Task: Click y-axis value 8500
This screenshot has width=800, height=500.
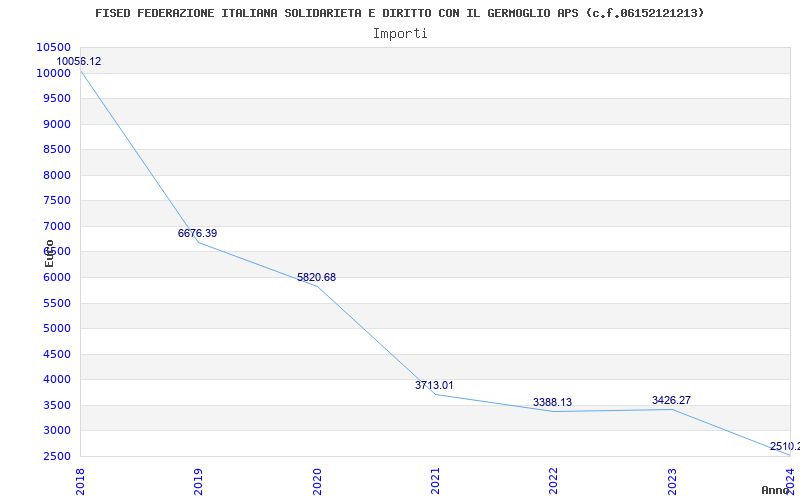Action: (x=57, y=149)
